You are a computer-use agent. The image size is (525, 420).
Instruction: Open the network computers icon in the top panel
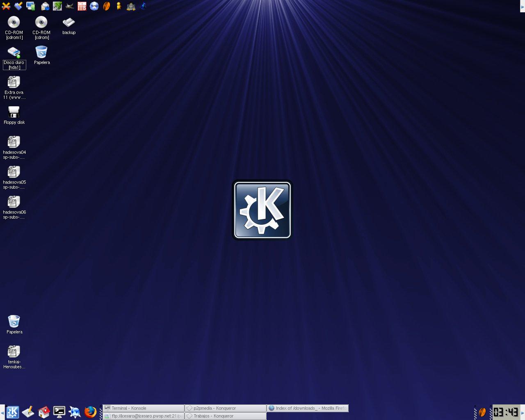point(31,6)
